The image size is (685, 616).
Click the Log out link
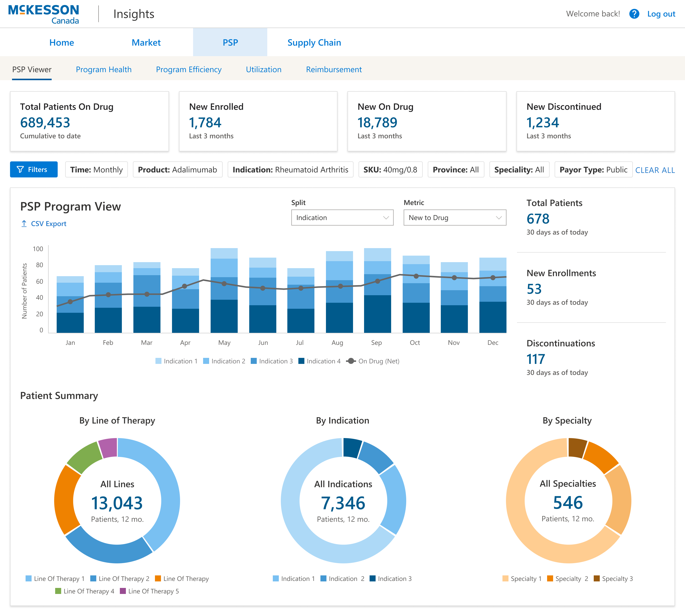point(661,14)
